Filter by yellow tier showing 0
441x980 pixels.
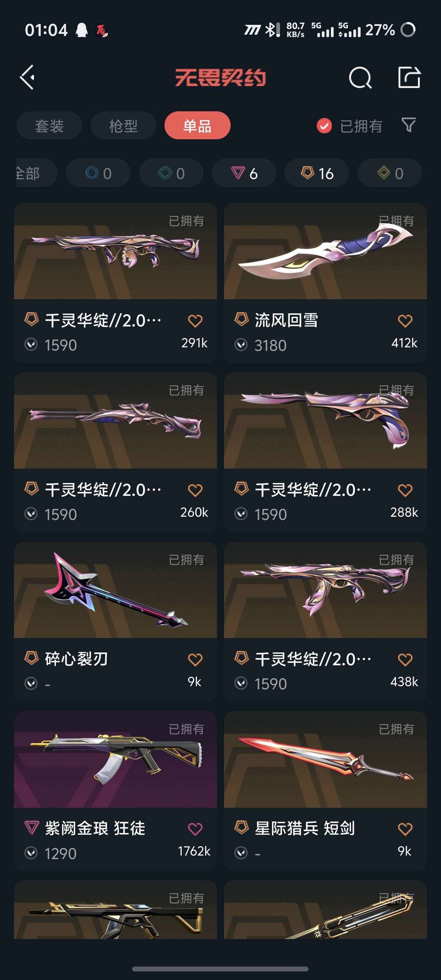click(x=390, y=173)
